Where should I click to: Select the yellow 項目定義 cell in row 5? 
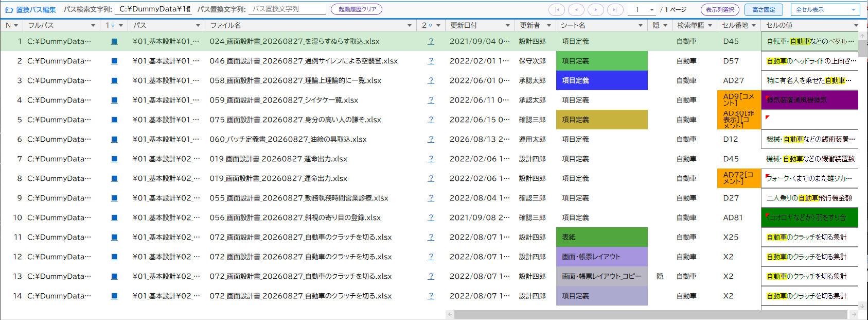pos(601,120)
